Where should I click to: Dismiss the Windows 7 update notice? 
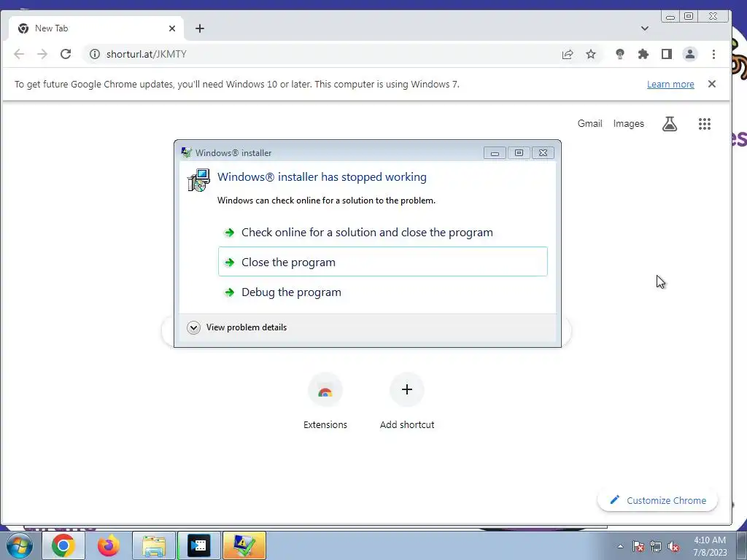pos(712,84)
